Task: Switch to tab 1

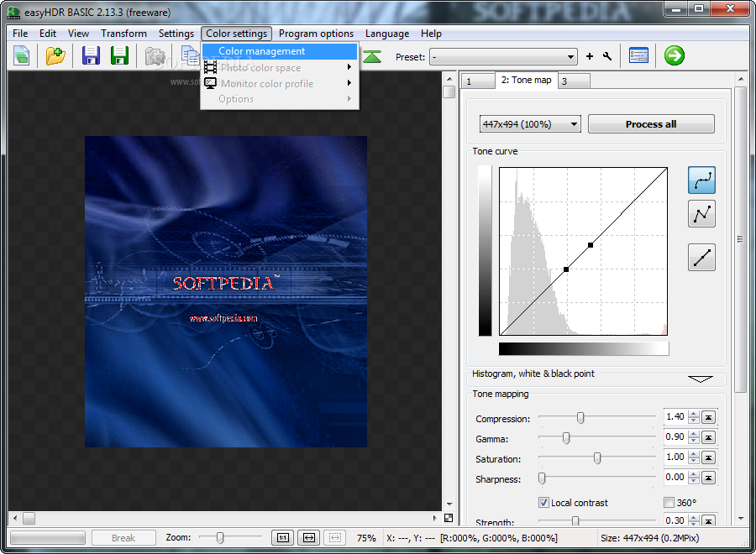Action: coord(477,81)
